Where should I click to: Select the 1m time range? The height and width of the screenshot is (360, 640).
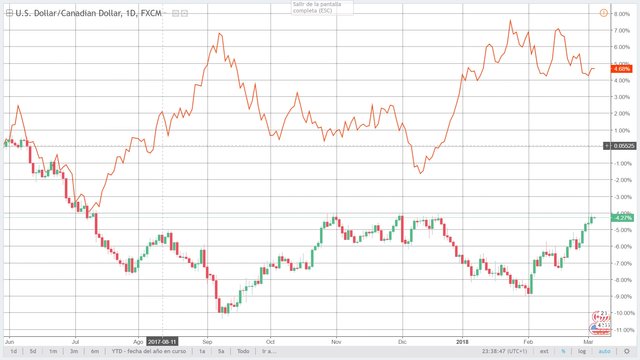pyautogui.click(x=53, y=351)
